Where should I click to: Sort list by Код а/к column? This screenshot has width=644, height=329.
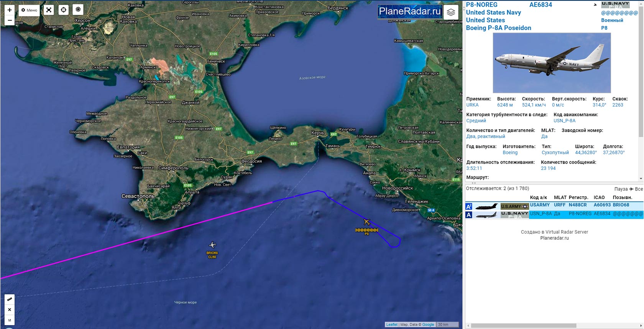[x=538, y=197]
